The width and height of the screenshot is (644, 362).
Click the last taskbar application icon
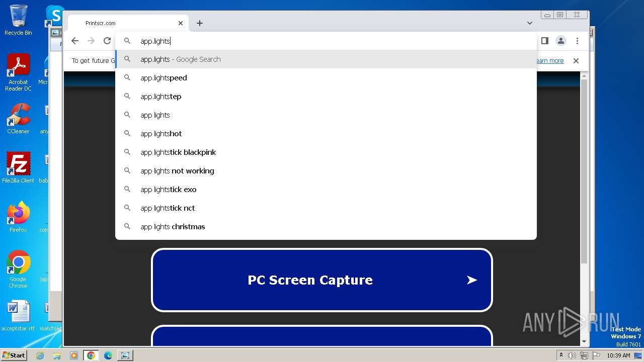pos(125,355)
